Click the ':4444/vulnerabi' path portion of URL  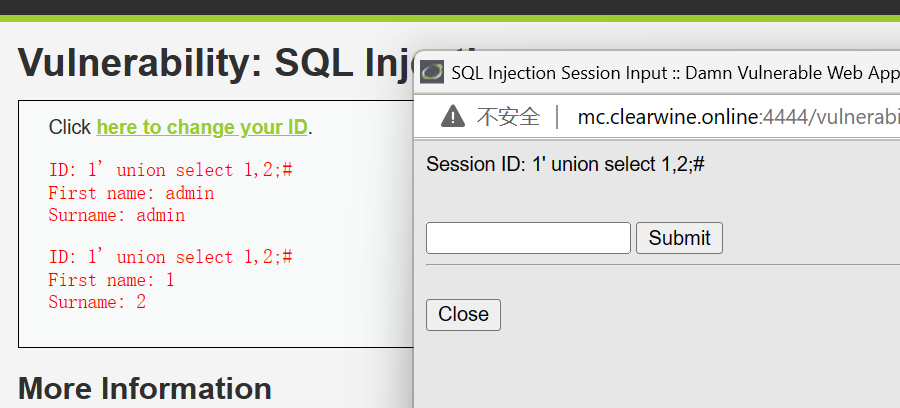pos(829,117)
